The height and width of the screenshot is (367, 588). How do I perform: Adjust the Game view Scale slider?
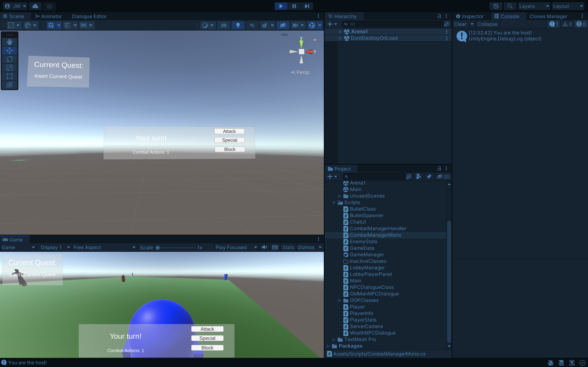tap(158, 248)
